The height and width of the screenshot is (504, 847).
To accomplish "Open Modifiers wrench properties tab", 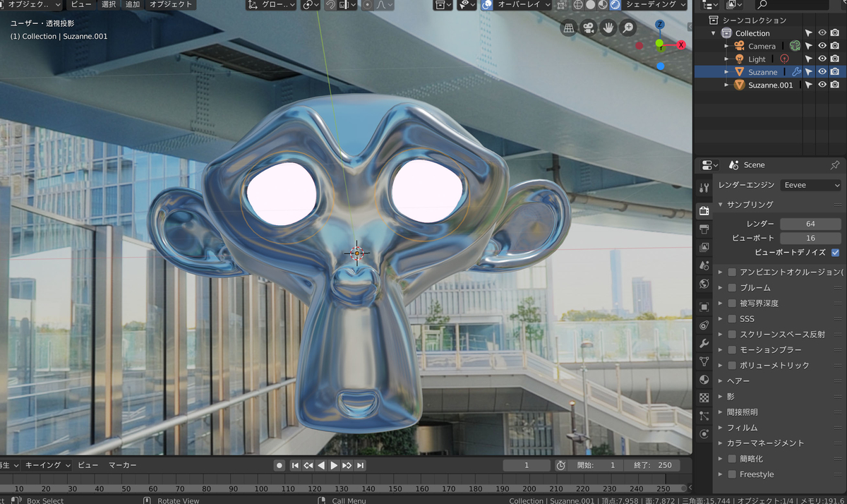I will point(704,344).
